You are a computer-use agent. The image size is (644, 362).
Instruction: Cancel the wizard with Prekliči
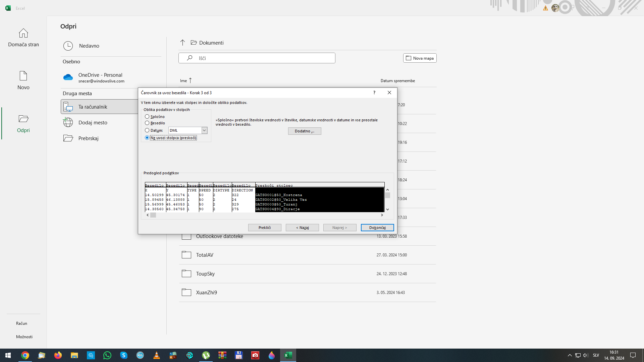click(x=265, y=228)
